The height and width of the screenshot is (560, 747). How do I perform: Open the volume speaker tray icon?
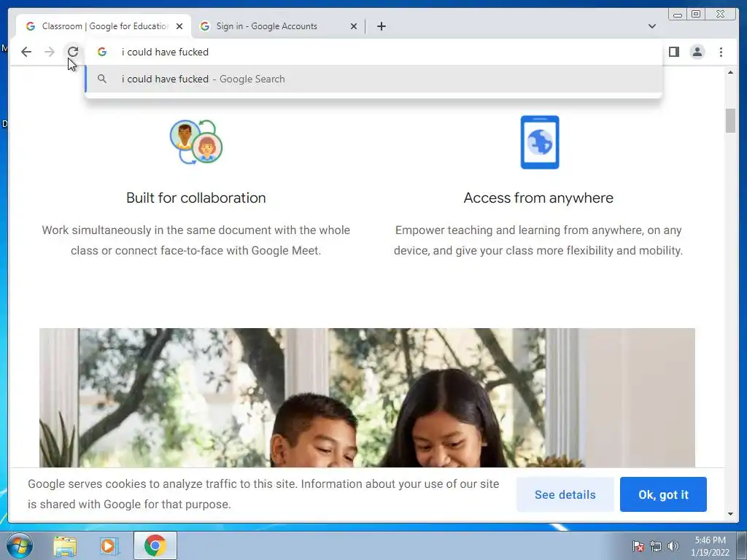673,546
